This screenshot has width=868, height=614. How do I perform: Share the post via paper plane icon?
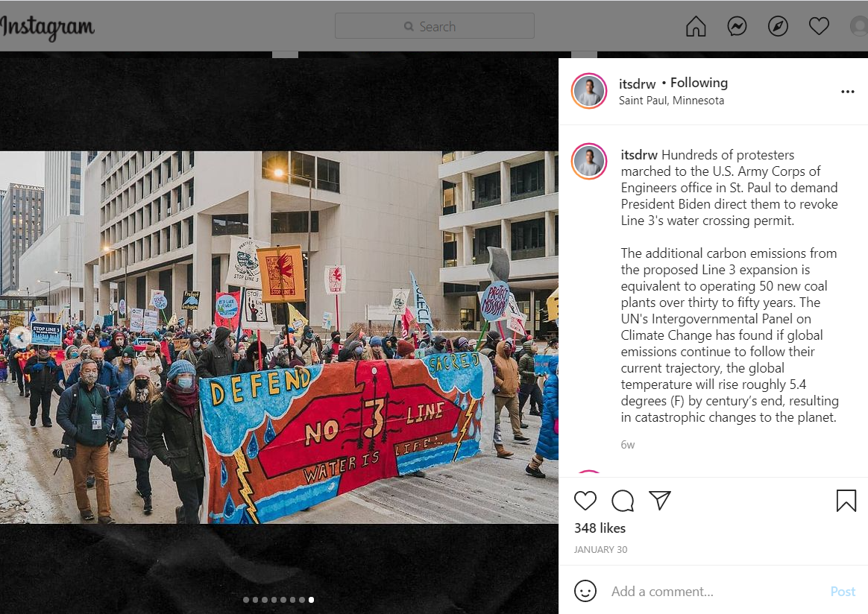pos(660,500)
